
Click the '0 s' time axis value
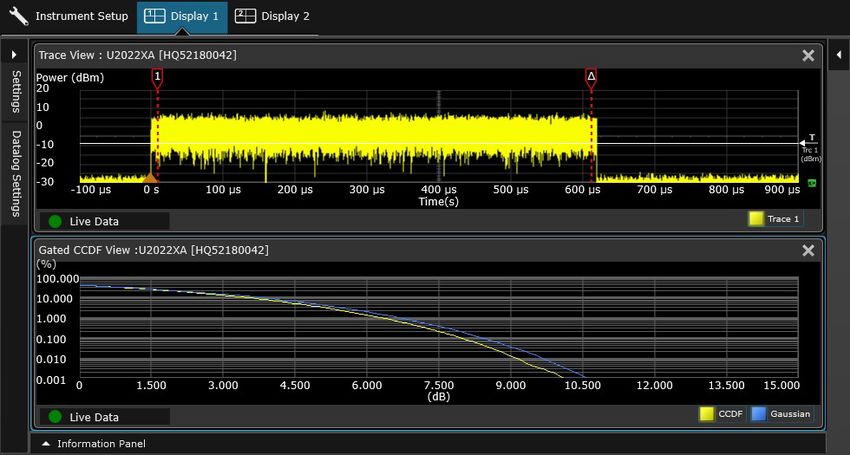coord(151,190)
